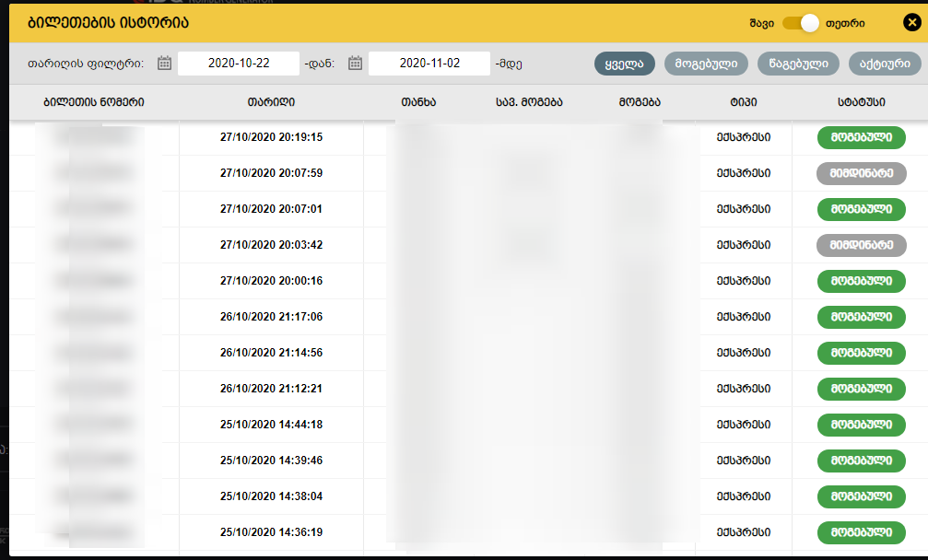Select the ყველა filter button
The width and height of the screenshot is (928, 560).
point(625,64)
